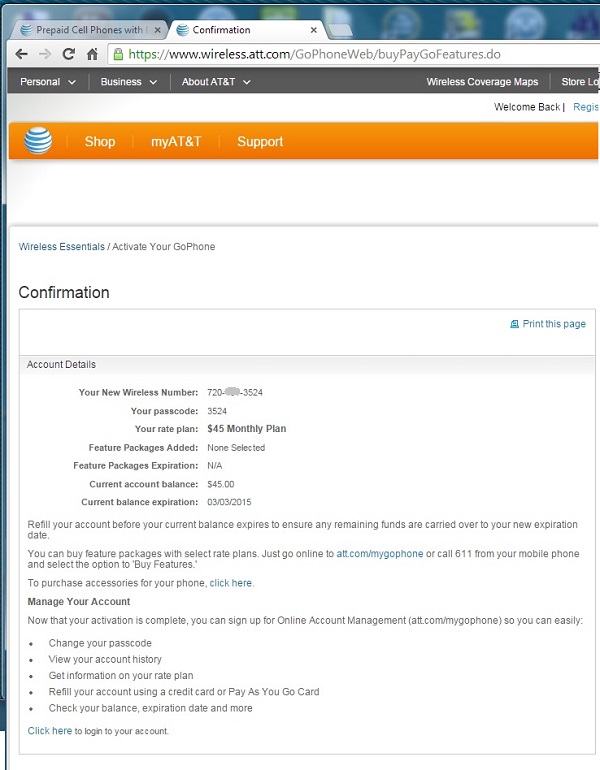Click the browser Forward arrow
The height and width of the screenshot is (770, 600).
(45, 54)
